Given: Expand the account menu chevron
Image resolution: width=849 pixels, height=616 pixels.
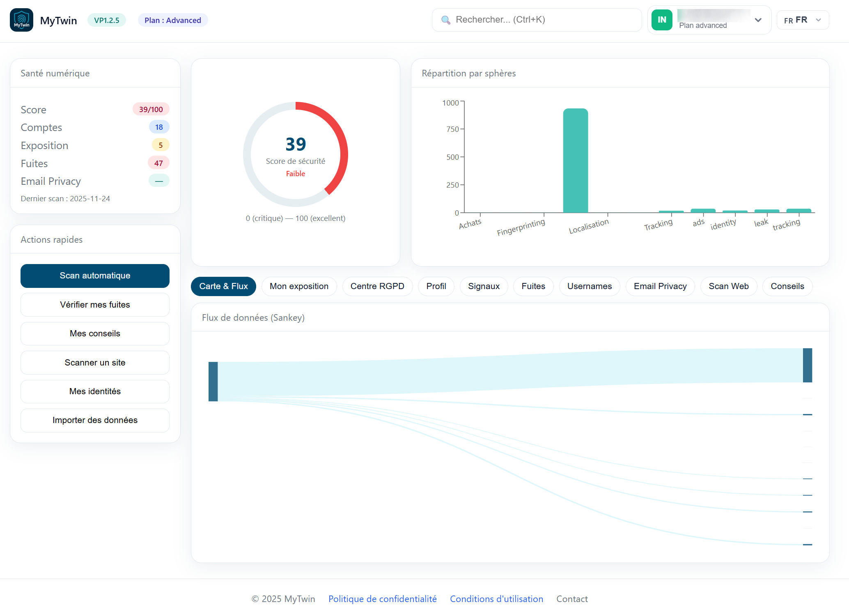Looking at the screenshot, I should 758,19.
